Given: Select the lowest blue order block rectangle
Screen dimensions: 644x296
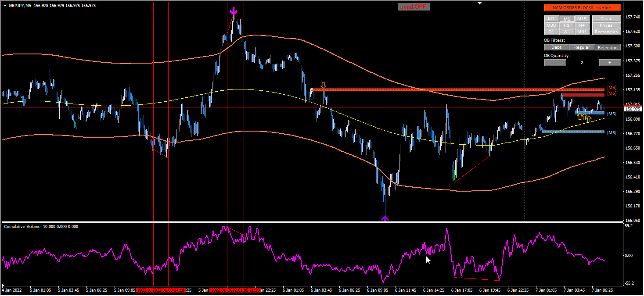Looking at the screenshot, I should pyautogui.click(x=573, y=131).
